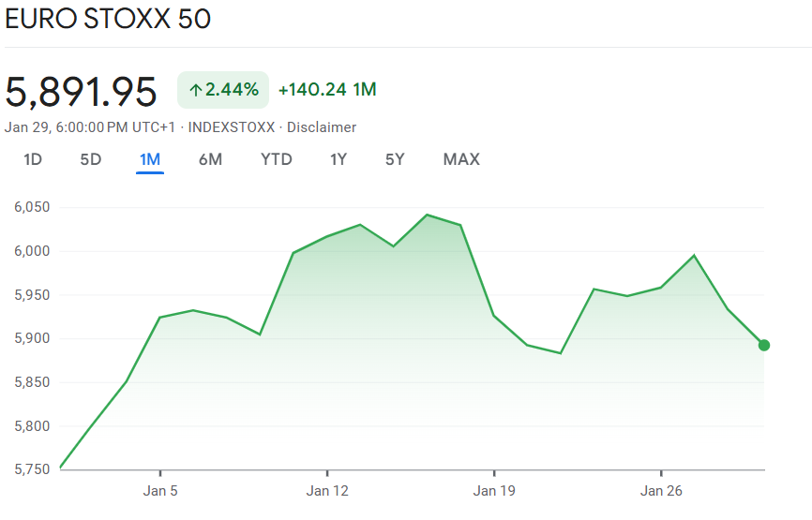Click the green endpoint dot on the chart line
Screen dimensions: 812x520
[764, 345]
